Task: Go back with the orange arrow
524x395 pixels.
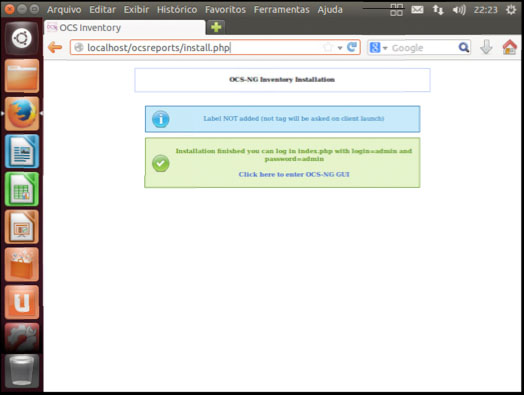Action: tap(55, 47)
